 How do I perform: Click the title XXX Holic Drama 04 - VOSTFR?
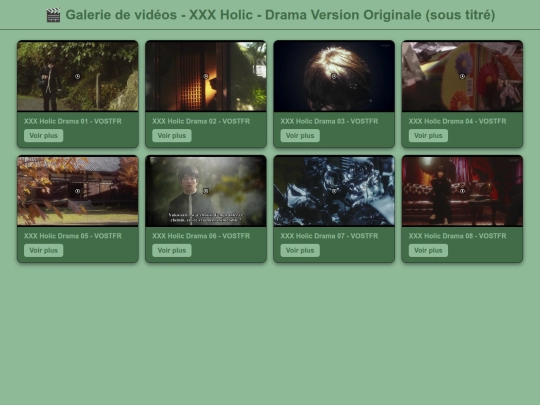[x=457, y=121]
